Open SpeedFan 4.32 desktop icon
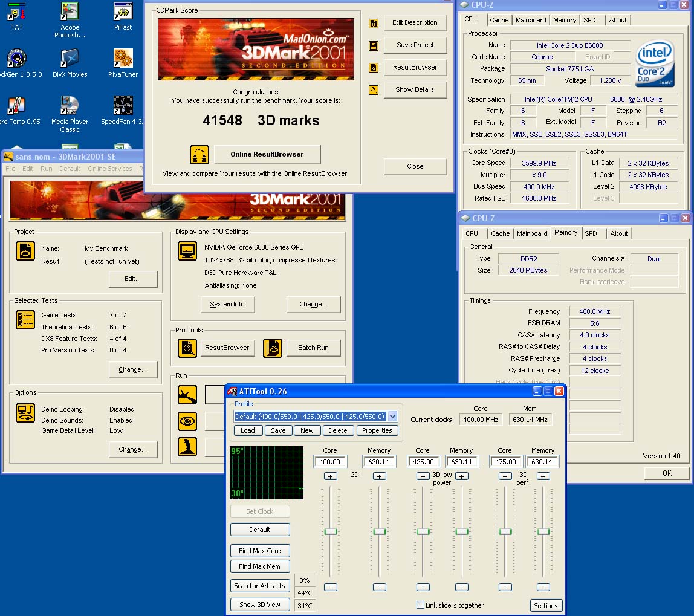This screenshot has height=616, width=694. 122,111
